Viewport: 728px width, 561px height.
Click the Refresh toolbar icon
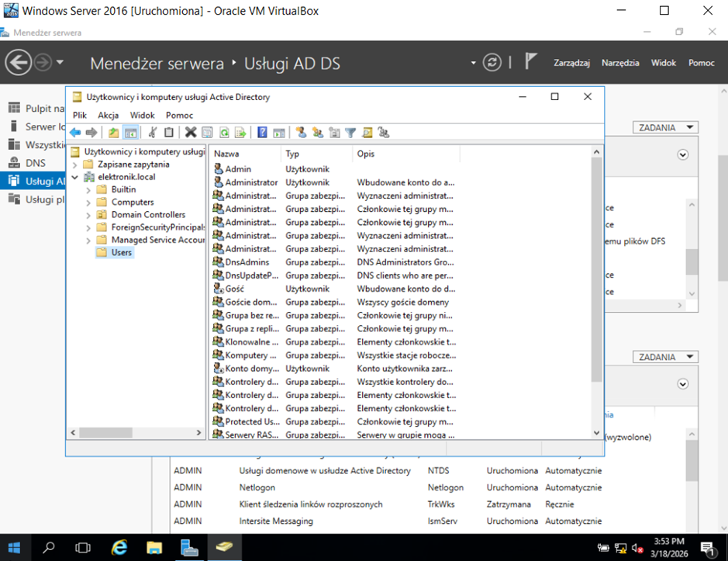click(x=223, y=133)
